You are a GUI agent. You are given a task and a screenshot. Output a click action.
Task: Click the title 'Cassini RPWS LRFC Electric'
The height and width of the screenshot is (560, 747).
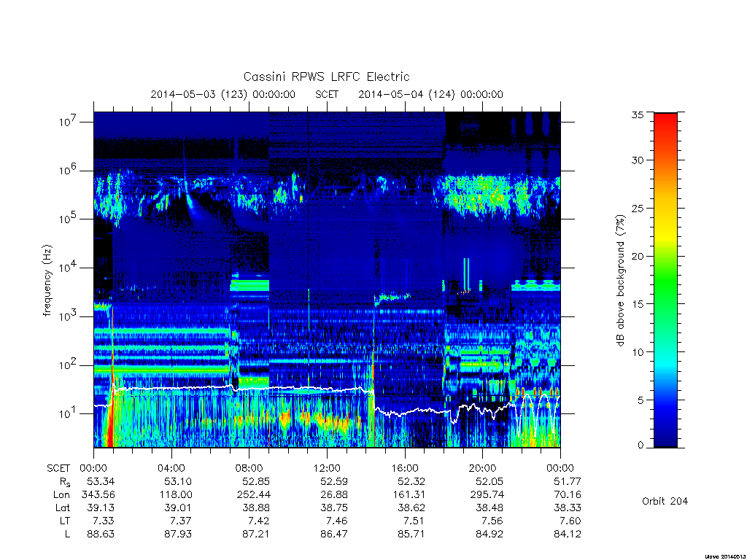tap(326, 77)
